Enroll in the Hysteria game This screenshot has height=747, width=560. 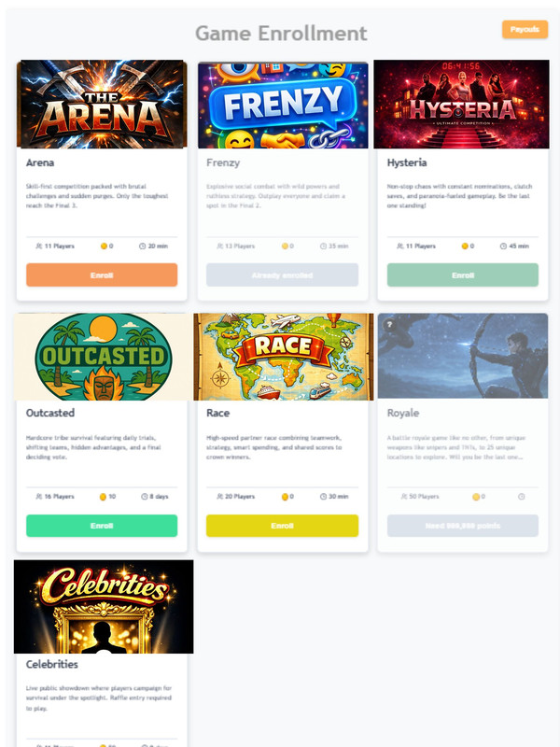[463, 275]
